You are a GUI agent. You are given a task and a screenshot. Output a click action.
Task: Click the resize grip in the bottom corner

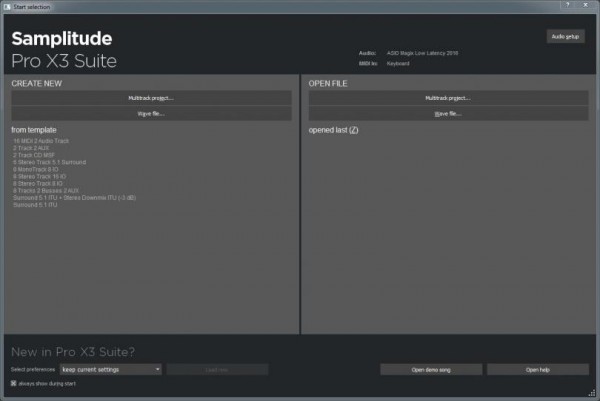pos(592,393)
